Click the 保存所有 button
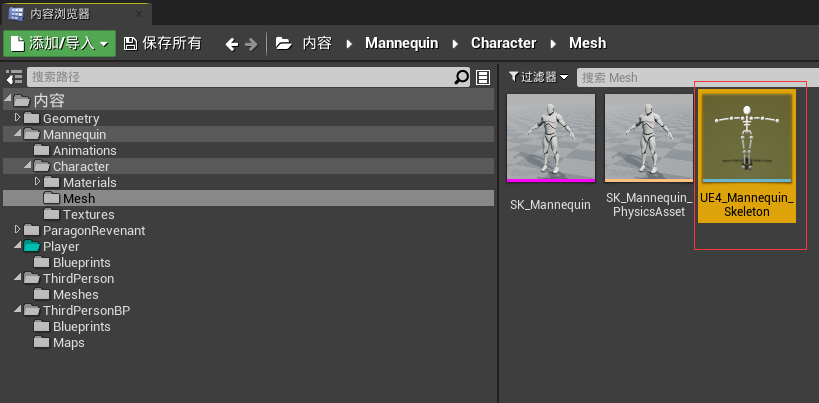The image size is (819, 403). pyautogui.click(x=162, y=43)
